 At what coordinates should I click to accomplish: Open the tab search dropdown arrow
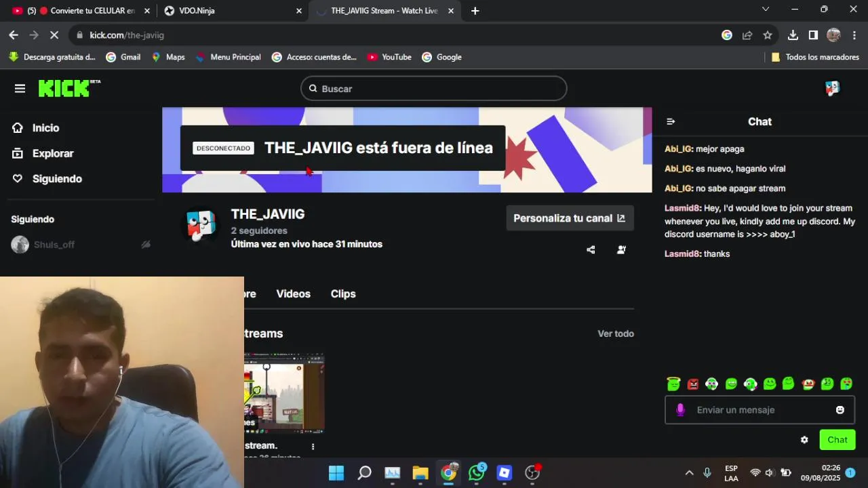coord(766,9)
